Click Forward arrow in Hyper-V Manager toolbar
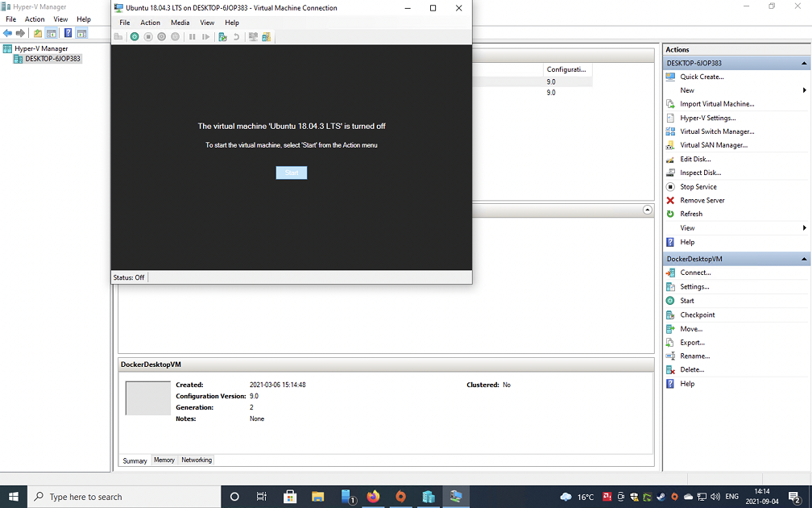The image size is (812, 508). coord(20,33)
